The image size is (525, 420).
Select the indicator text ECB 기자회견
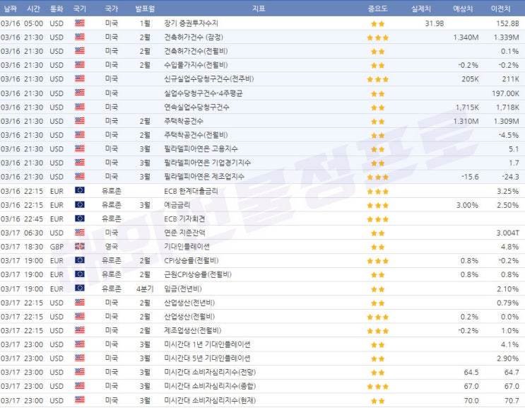(x=184, y=218)
